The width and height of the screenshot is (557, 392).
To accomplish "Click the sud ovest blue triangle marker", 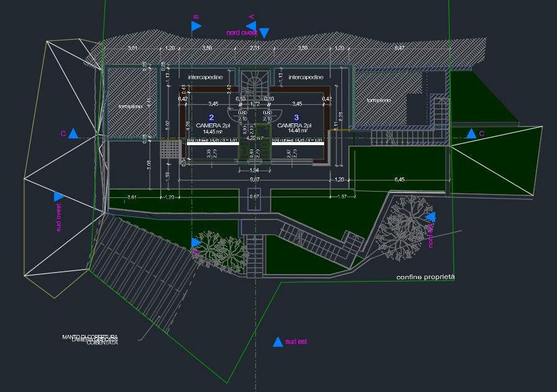I will pos(58,197).
